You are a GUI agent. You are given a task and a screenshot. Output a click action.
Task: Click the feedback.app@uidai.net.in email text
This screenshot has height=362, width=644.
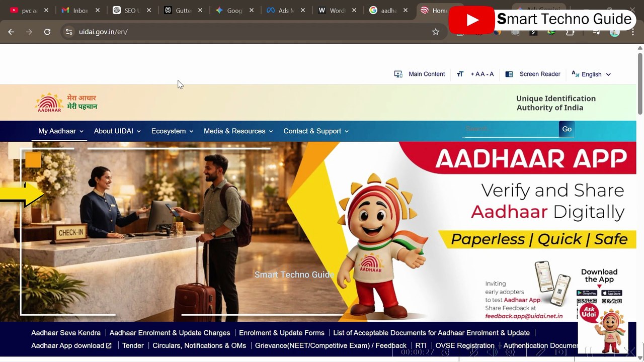point(524,316)
